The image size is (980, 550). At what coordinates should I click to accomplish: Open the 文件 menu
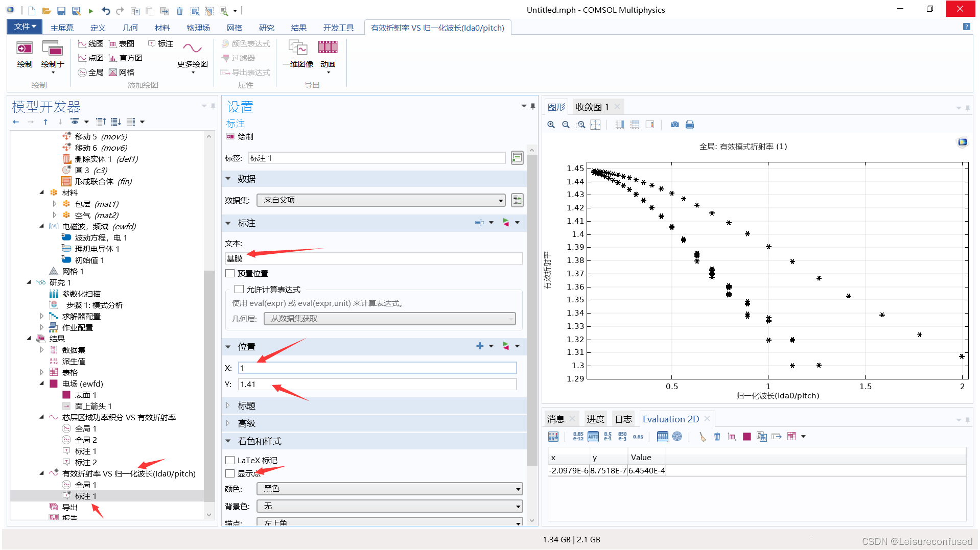(25, 27)
